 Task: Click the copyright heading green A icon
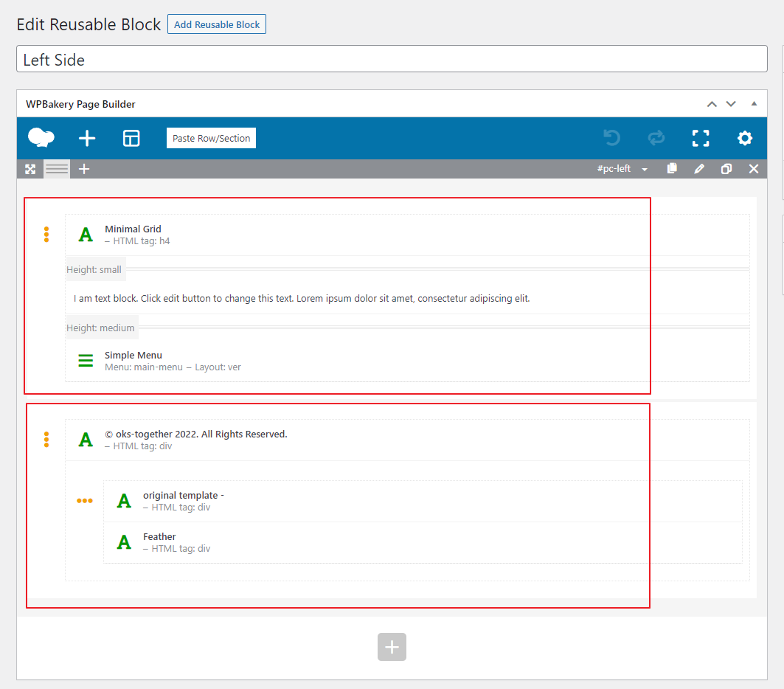(86, 440)
